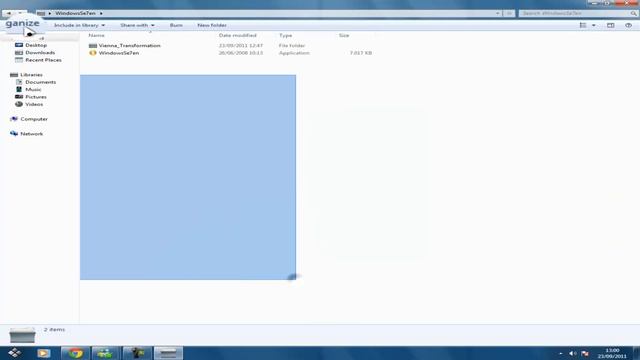Screen dimensions: 640x360
Task: Click the Explorer window taskbar button
Action: pyautogui.click(x=168, y=353)
